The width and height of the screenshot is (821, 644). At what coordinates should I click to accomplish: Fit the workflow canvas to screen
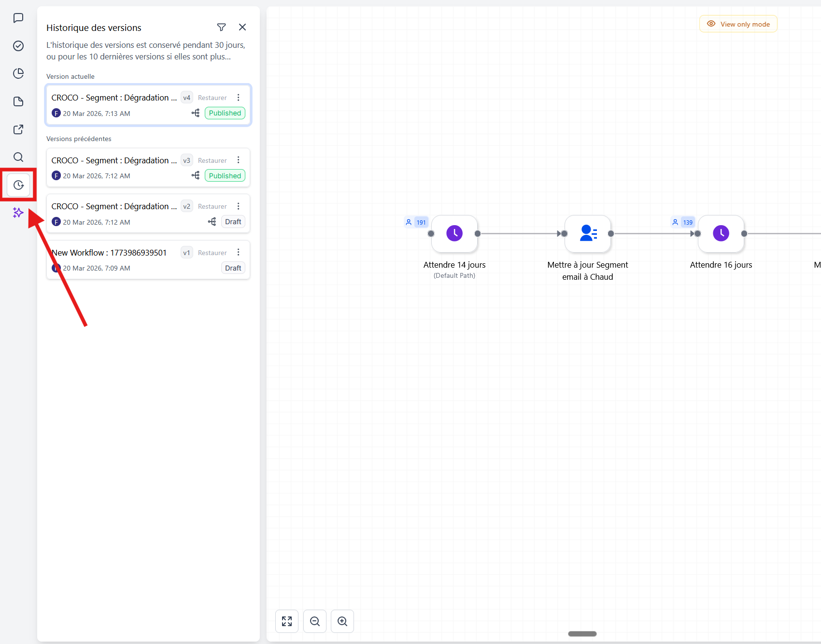(x=287, y=621)
